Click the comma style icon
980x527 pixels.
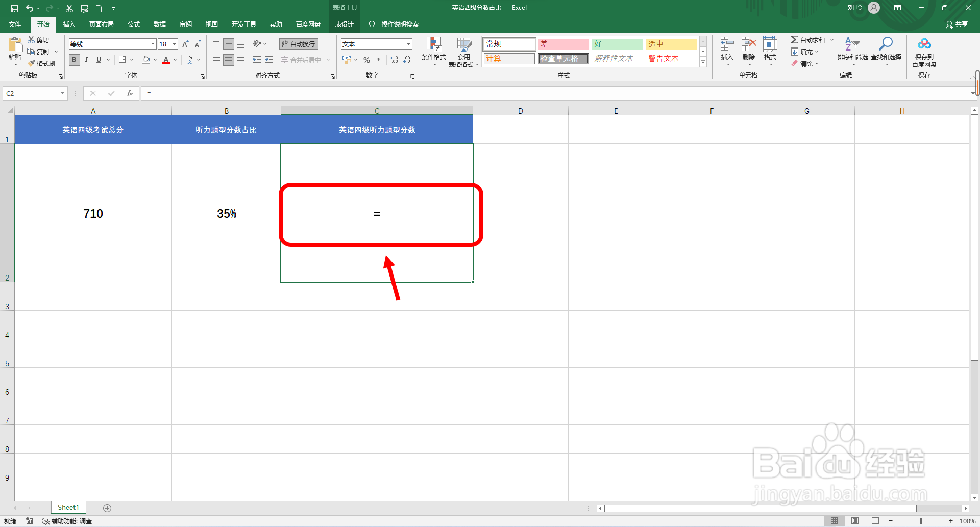[379, 60]
